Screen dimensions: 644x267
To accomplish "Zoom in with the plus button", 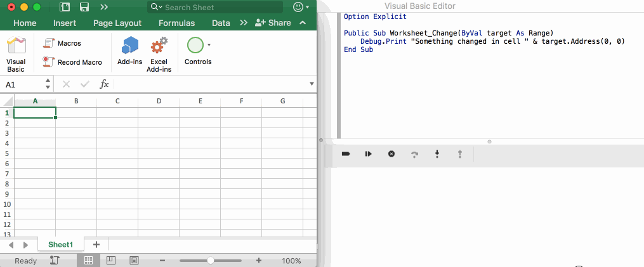I will [x=259, y=261].
